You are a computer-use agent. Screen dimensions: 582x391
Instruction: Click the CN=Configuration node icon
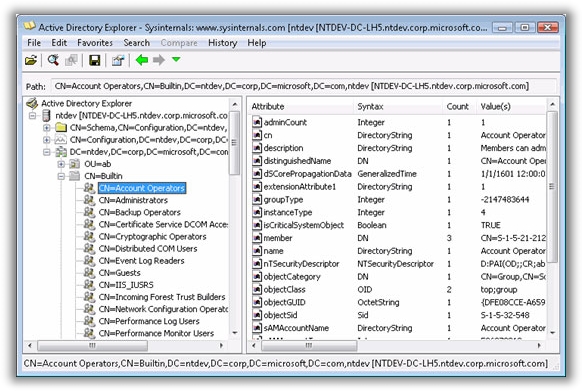click(61, 140)
